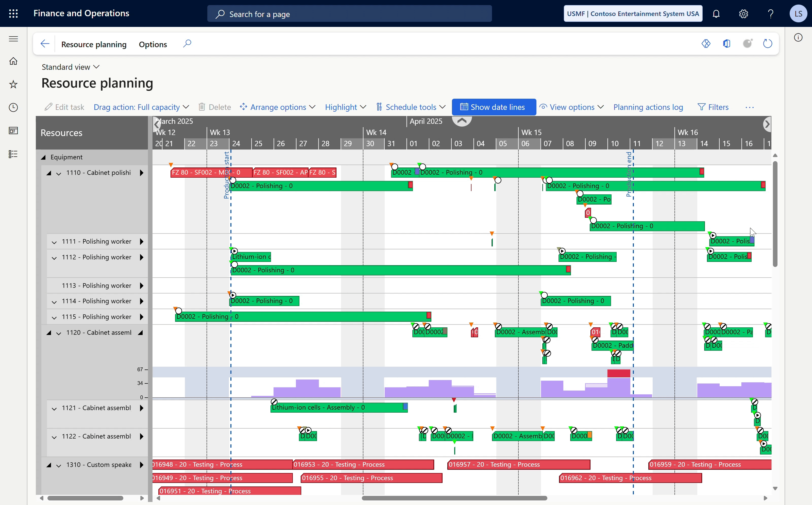The image size is (812, 505).
Task: Open the Settings gear icon
Action: (x=743, y=14)
